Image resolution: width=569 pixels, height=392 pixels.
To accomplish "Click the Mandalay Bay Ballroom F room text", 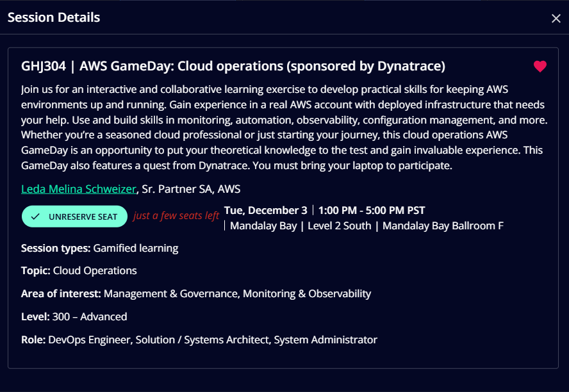I will pyautogui.click(x=443, y=226).
